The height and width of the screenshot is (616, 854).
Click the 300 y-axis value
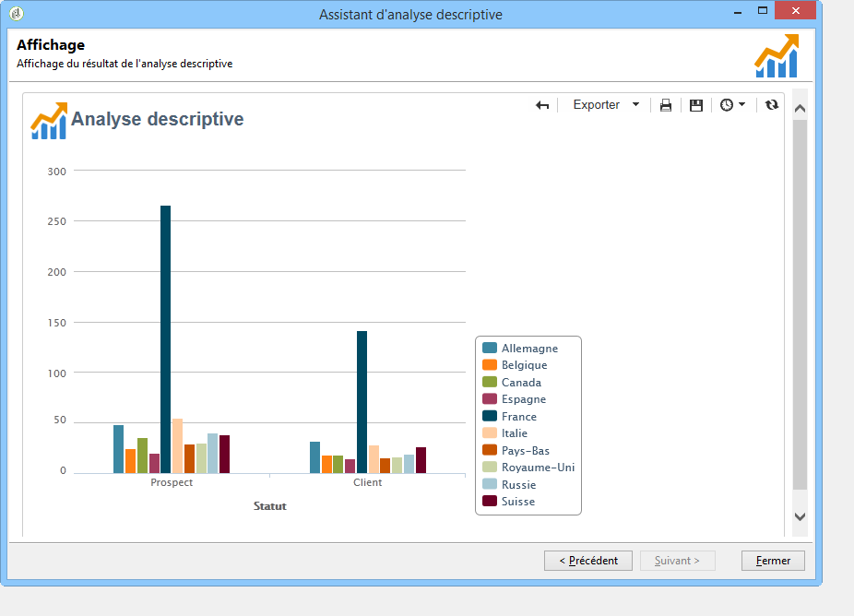56,172
